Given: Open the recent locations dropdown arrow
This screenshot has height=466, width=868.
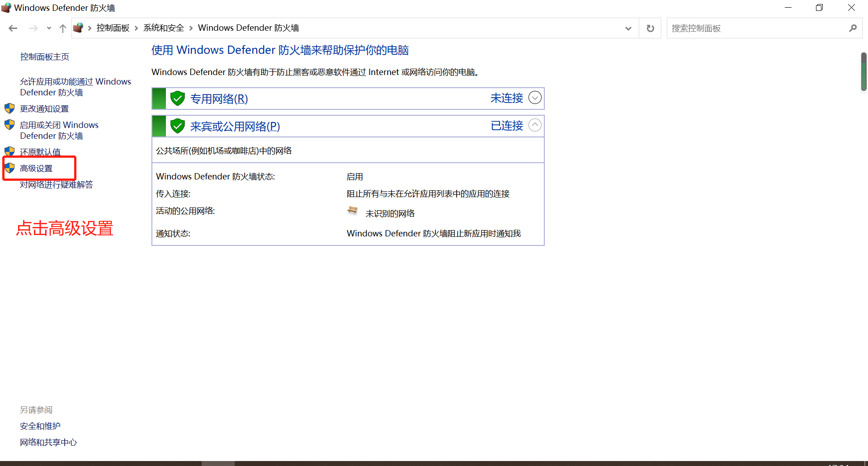Looking at the screenshot, I should 49,28.
